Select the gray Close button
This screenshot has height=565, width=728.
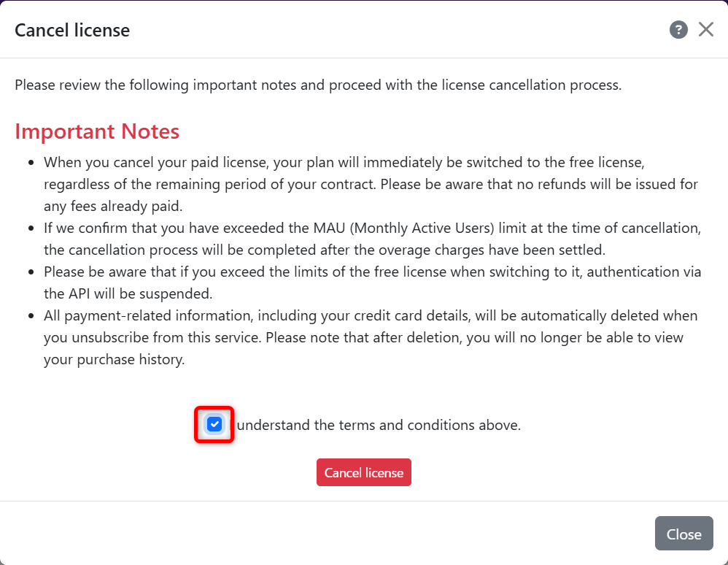point(684,533)
